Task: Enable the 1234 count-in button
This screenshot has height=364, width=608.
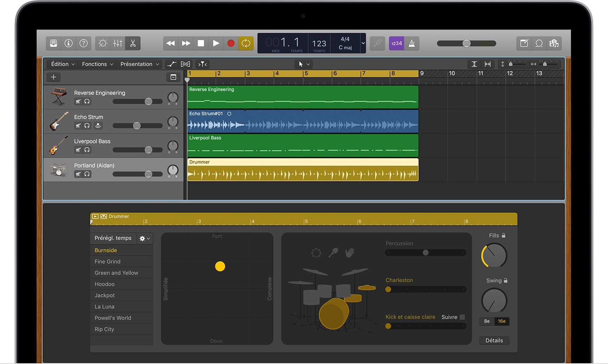Action: point(396,43)
